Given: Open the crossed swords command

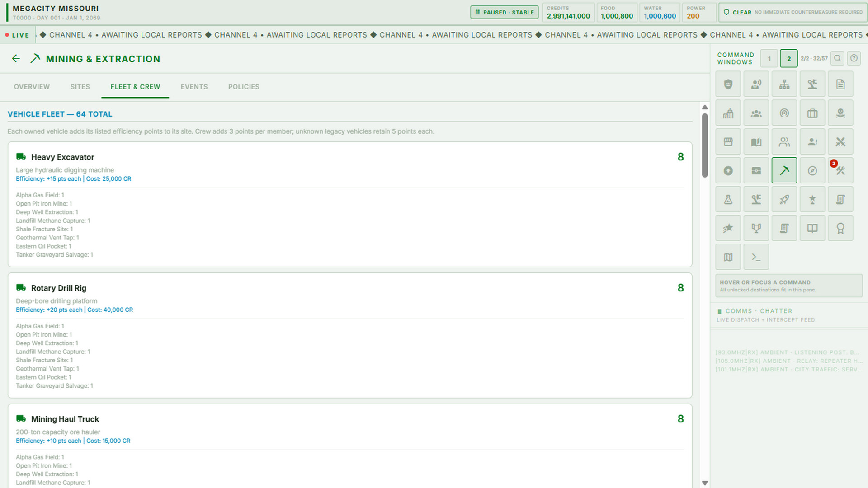Looking at the screenshot, I should (840, 142).
